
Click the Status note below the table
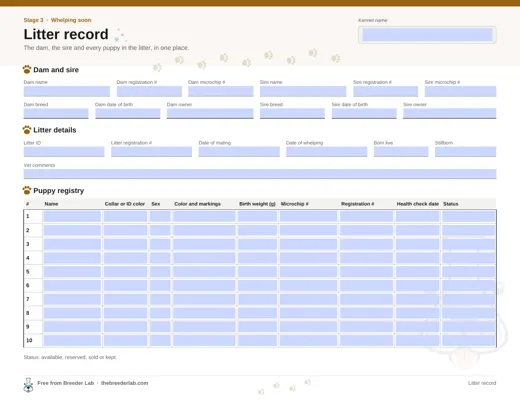point(70,357)
